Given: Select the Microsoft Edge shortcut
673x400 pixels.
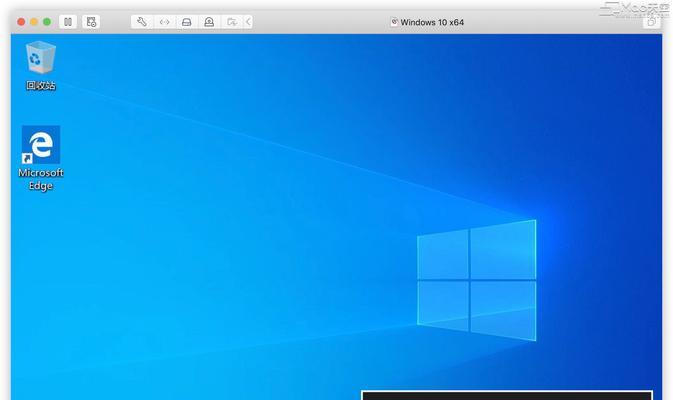Looking at the screenshot, I should (41, 158).
